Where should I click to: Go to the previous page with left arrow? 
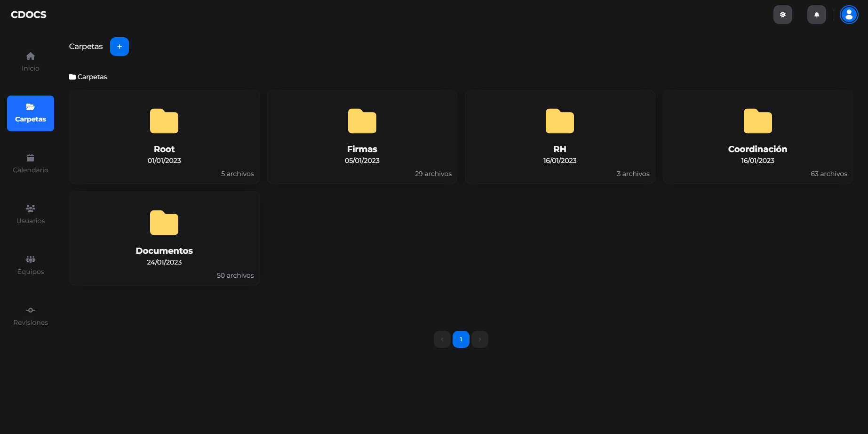pyautogui.click(x=442, y=339)
